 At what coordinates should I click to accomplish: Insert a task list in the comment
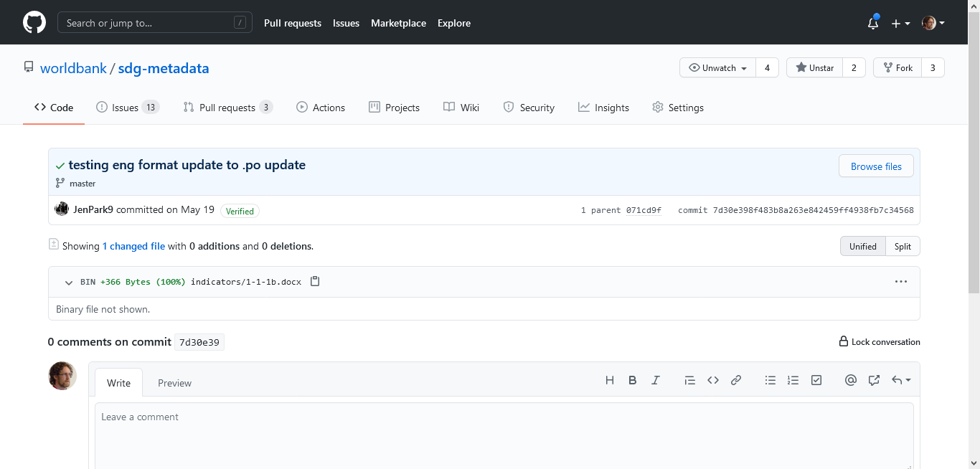[x=816, y=380]
